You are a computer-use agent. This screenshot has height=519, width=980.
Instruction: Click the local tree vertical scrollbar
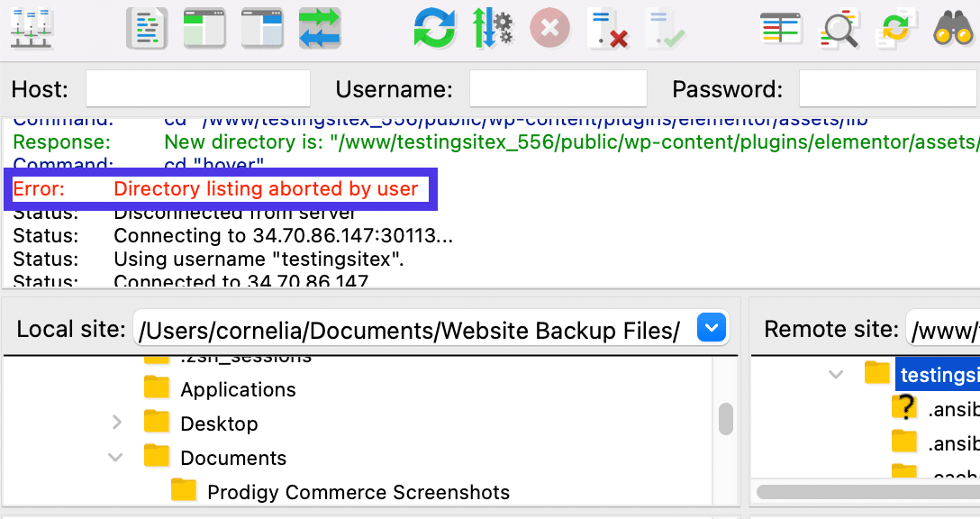(725, 419)
